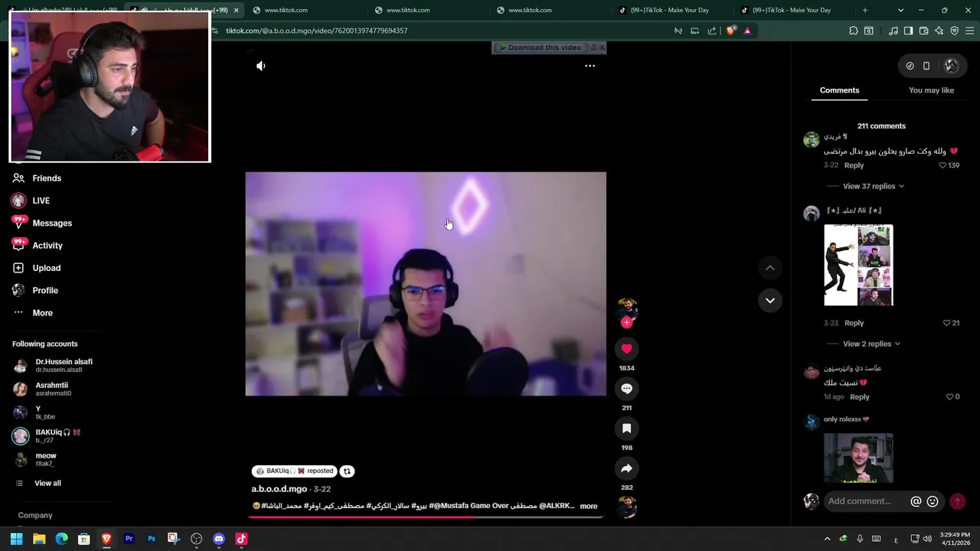This screenshot has height=551, width=980.
Task: Switch to the Comments tab
Action: point(839,90)
